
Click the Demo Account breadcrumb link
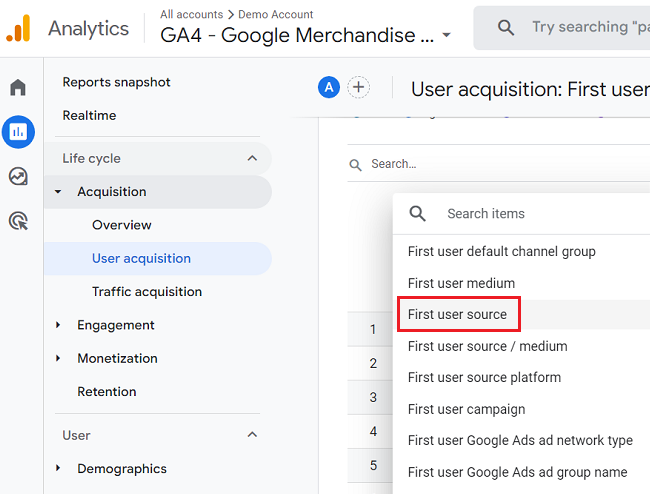[x=276, y=15]
